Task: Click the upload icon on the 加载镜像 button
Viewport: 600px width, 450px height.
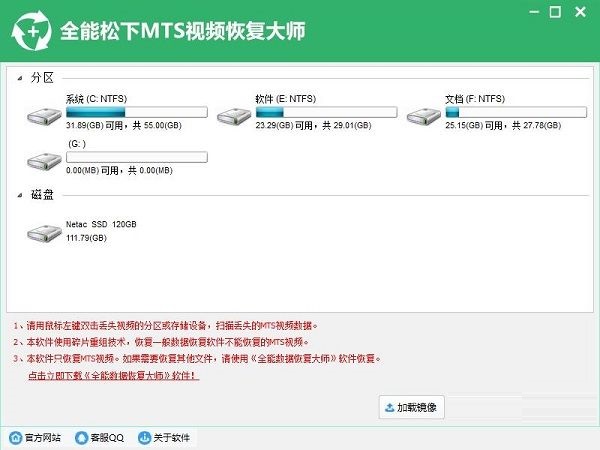Action: [x=390, y=408]
